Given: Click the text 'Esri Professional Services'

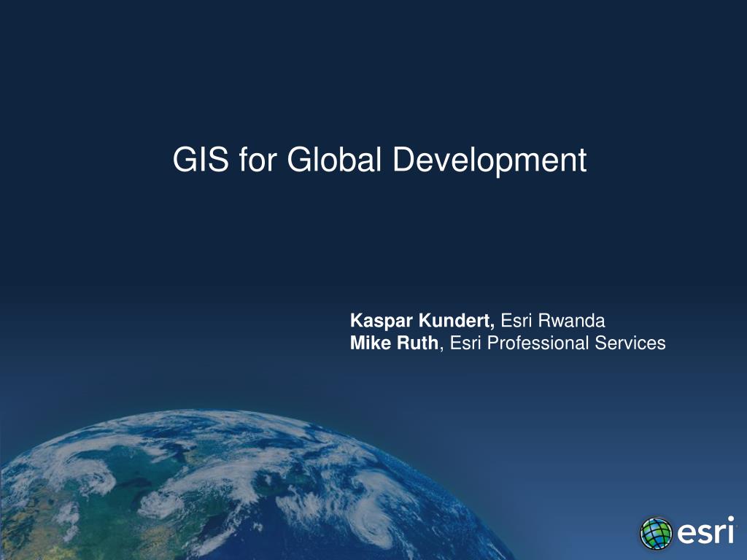Looking at the screenshot, I should click(557, 343).
